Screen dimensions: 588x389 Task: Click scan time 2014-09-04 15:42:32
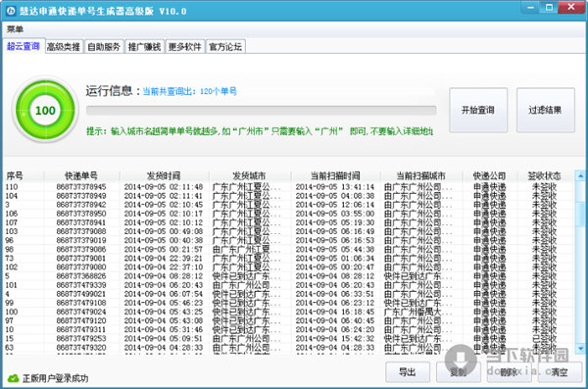(x=335, y=338)
